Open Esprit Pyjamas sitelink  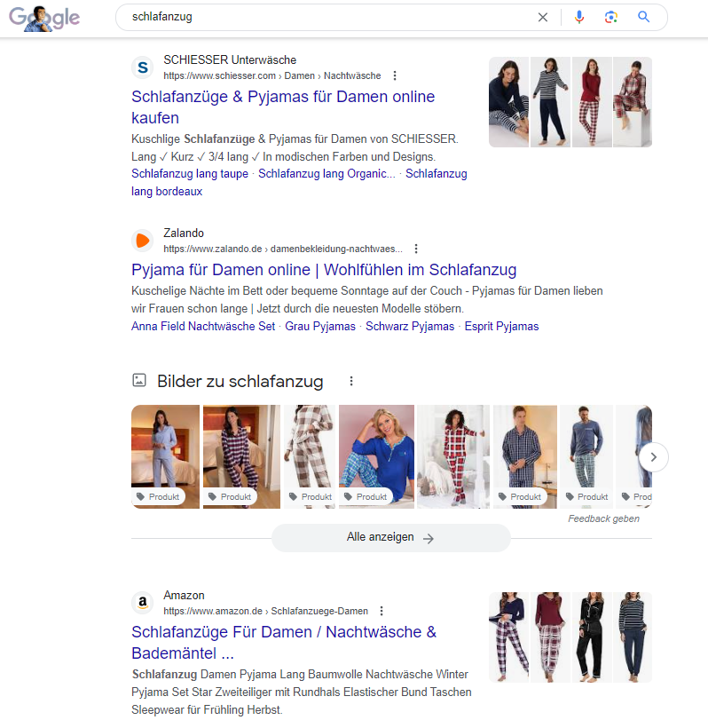point(501,327)
